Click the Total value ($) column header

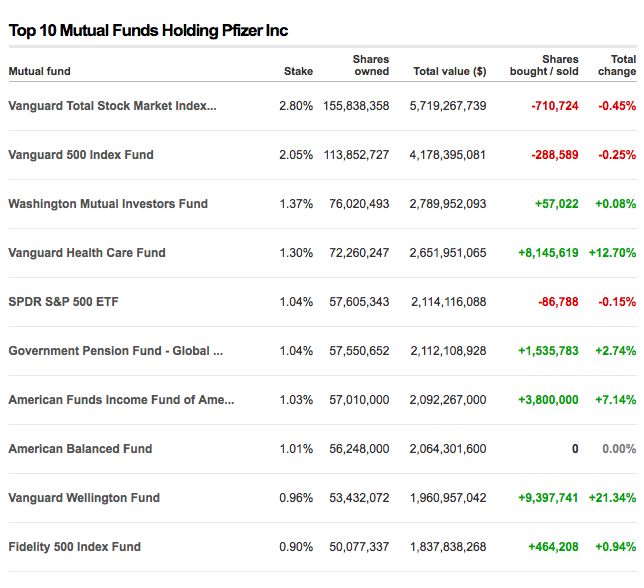[450, 71]
